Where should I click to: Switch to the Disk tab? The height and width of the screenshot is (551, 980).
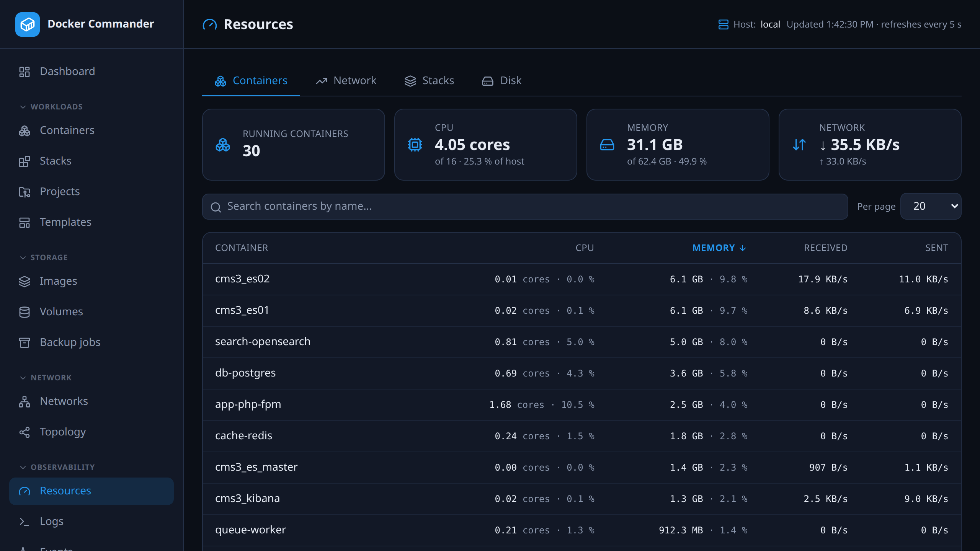click(x=501, y=81)
